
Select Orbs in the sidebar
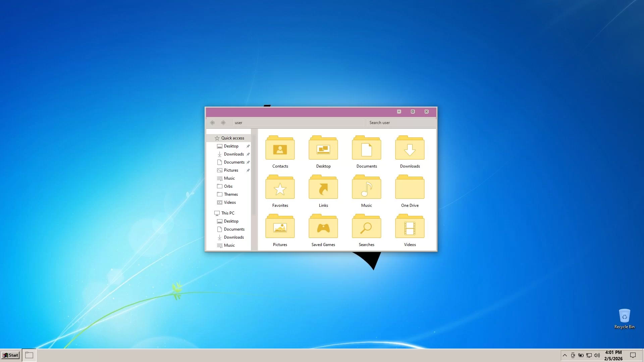228,186
